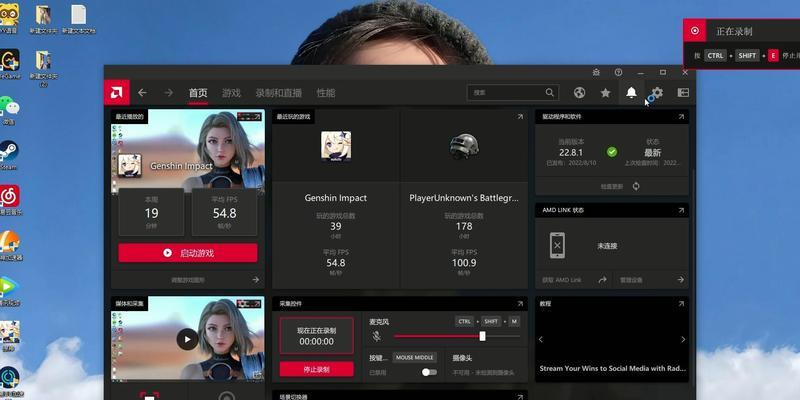Open the WeChat desktop shortcut
This screenshot has width=800, height=400.
[9, 109]
